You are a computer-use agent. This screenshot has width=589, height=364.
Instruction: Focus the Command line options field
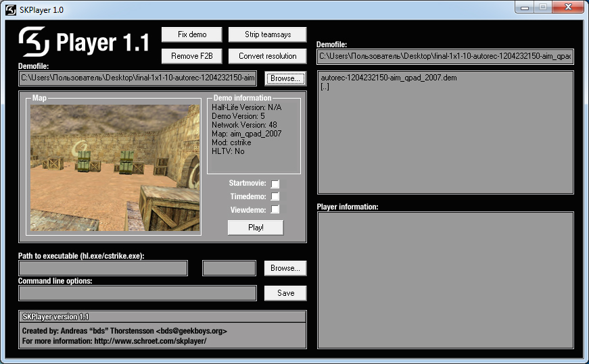pyautogui.click(x=137, y=293)
